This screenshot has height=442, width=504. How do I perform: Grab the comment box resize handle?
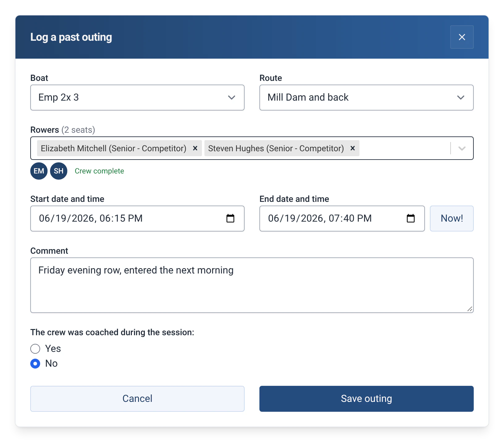(x=470, y=309)
